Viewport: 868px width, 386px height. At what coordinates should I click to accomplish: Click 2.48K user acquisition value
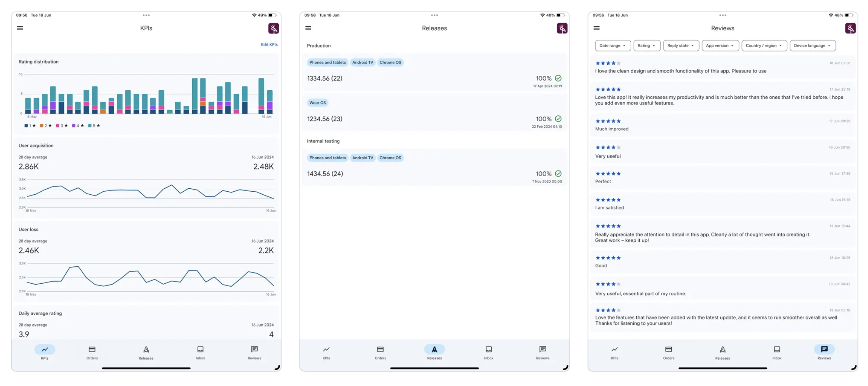pos(263,166)
